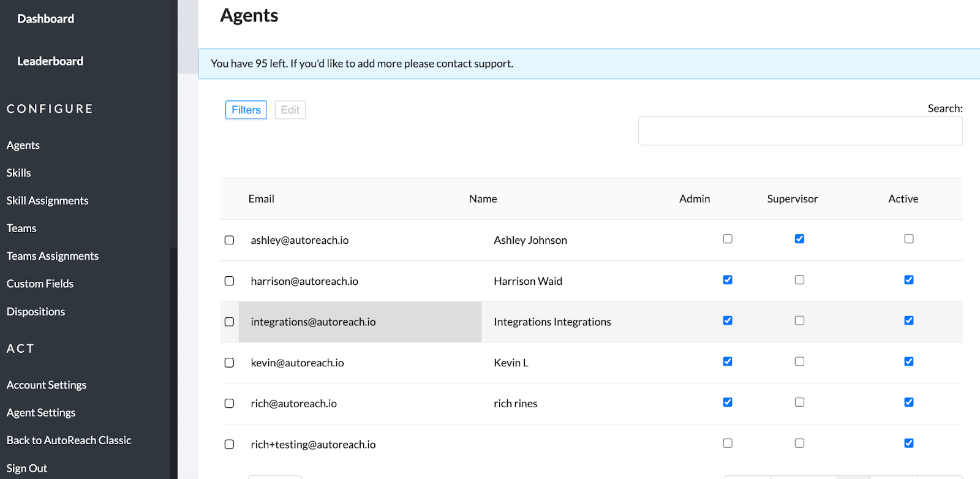
Task: Click the Filters button
Action: pos(246,110)
